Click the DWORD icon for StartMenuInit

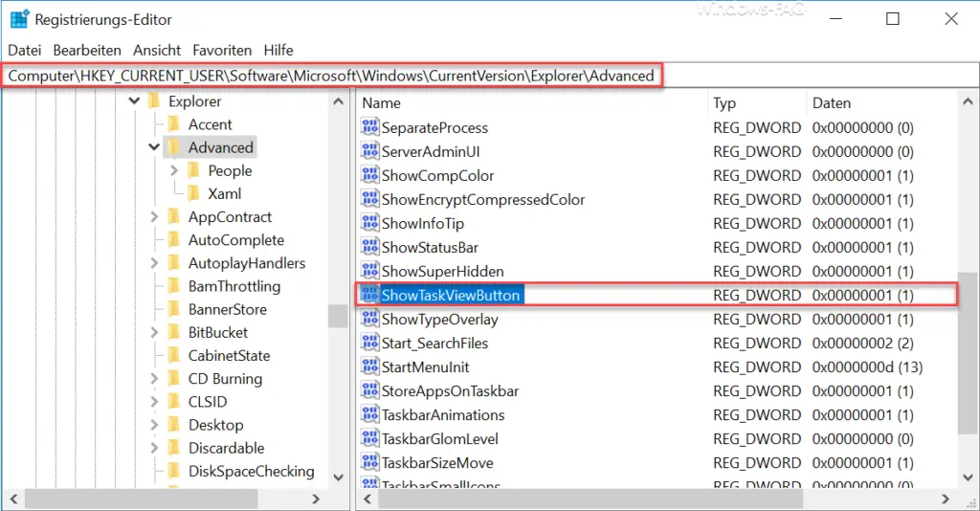pos(369,367)
